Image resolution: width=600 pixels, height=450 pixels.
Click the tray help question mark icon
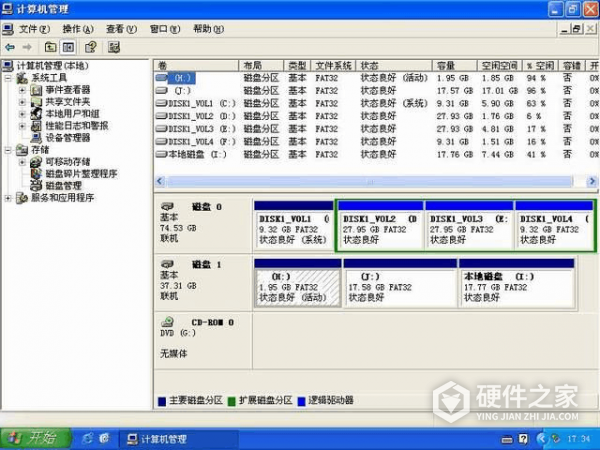pyautogui.click(x=523, y=439)
